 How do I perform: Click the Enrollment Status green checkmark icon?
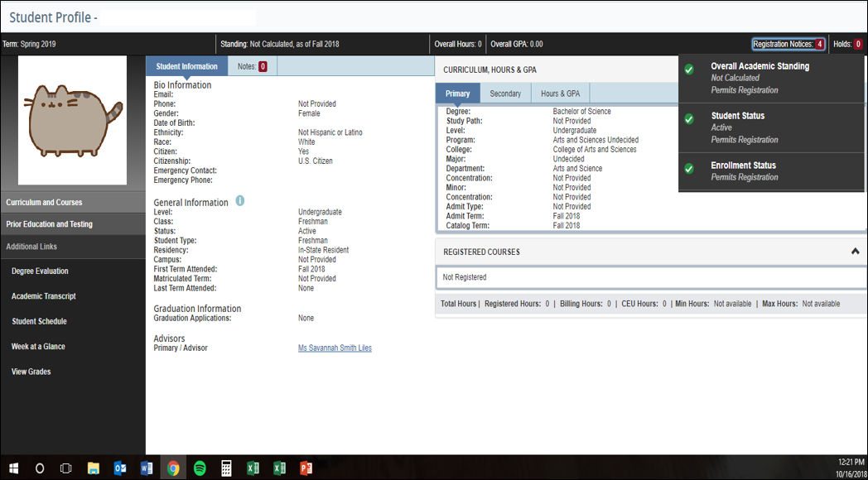click(x=689, y=169)
